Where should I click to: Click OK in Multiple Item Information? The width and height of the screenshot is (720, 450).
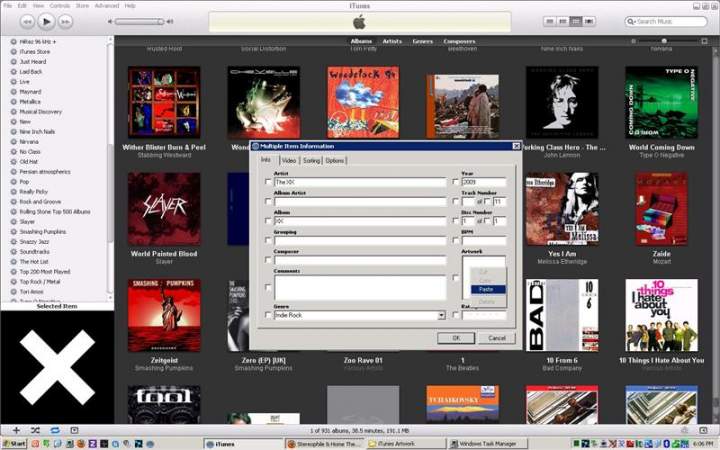click(456, 338)
